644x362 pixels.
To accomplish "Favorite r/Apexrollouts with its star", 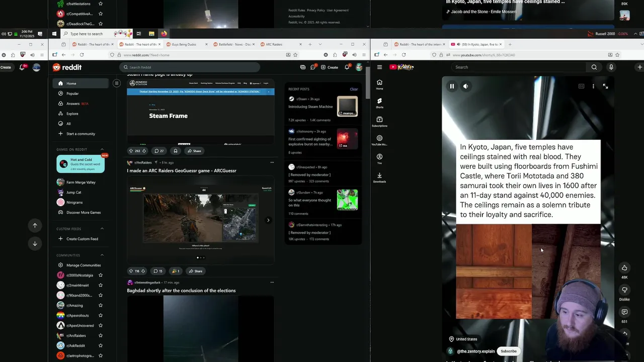I will [101, 315].
